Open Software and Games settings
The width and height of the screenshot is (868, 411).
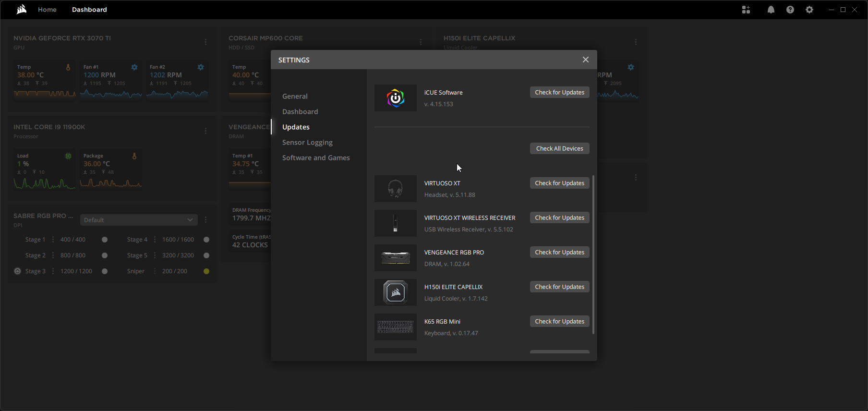click(316, 158)
